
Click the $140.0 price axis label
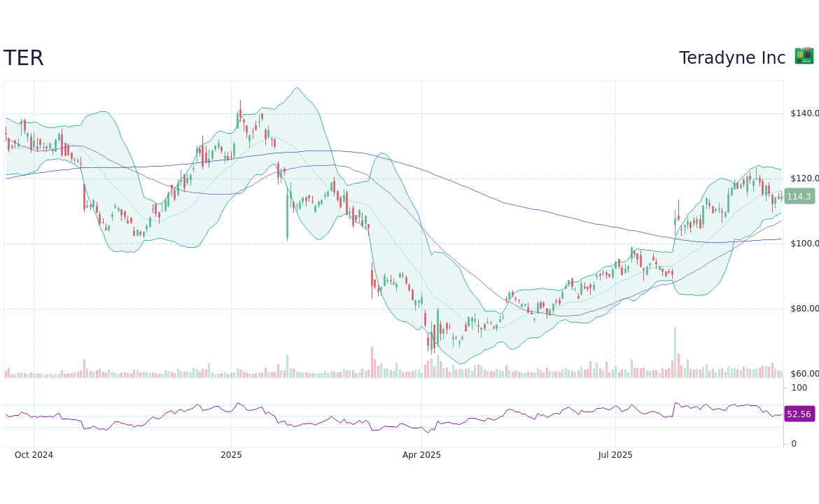tap(804, 113)
